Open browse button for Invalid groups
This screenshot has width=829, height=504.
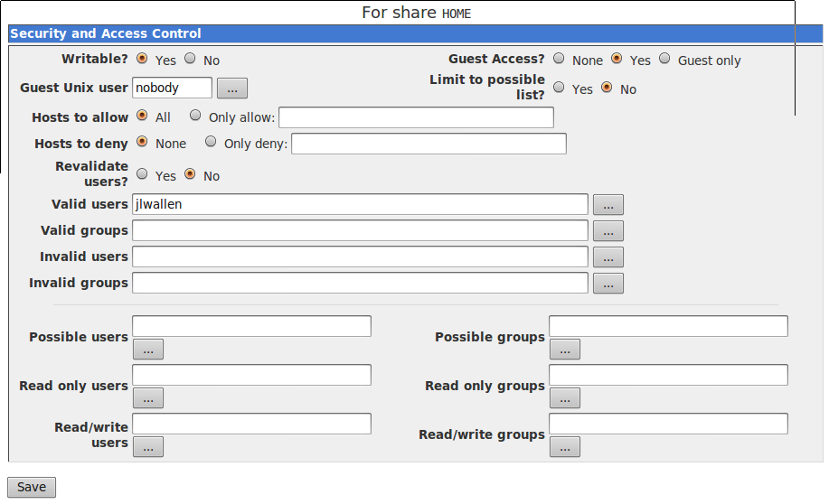coord(608,284)
